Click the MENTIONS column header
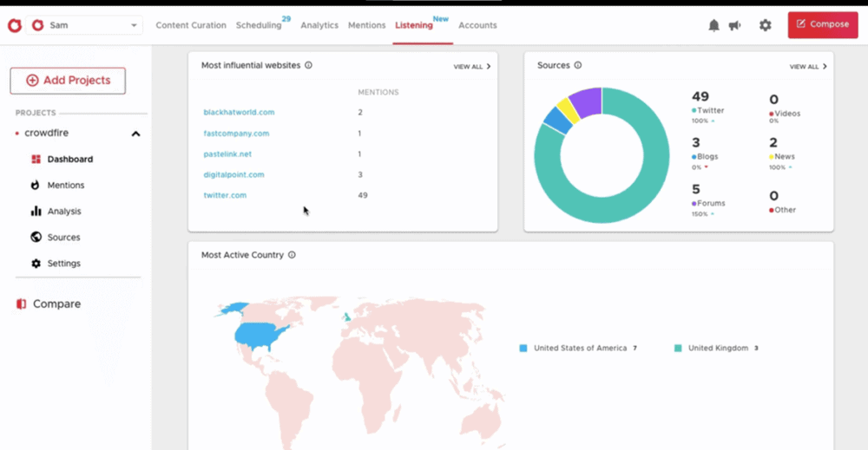The image size is (868, 450). coord(378,92)
